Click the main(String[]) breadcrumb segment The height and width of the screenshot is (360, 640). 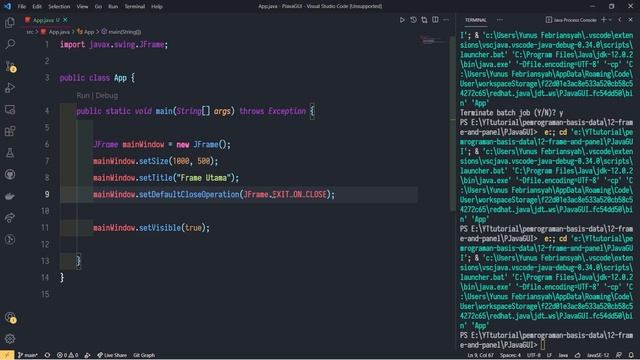(x=121, y=31)
